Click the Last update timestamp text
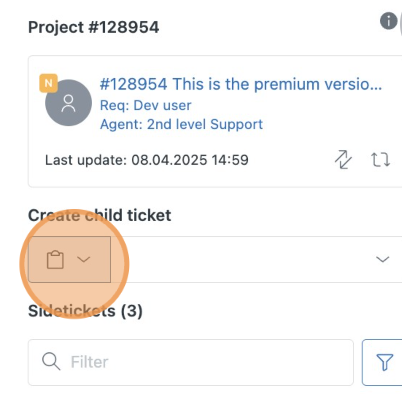This screenshot has width=402, height=398. pos(147,160)
